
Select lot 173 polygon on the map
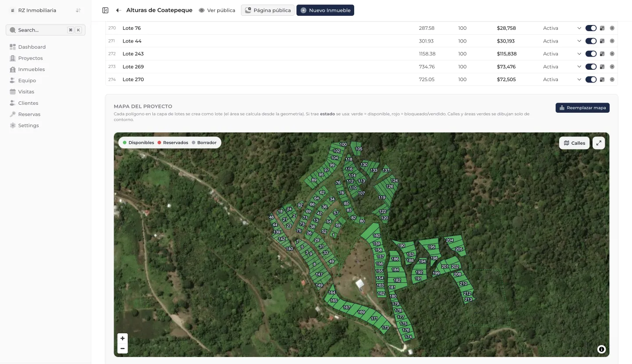pos(385,328)
